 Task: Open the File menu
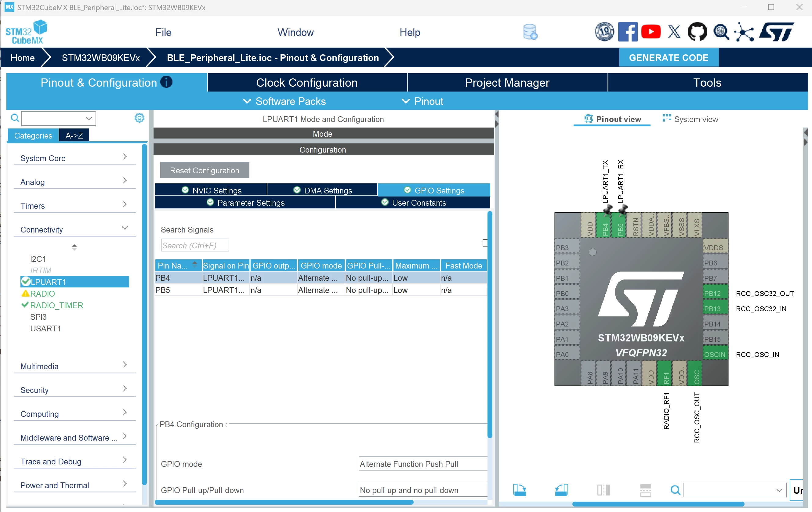[163, 32]
